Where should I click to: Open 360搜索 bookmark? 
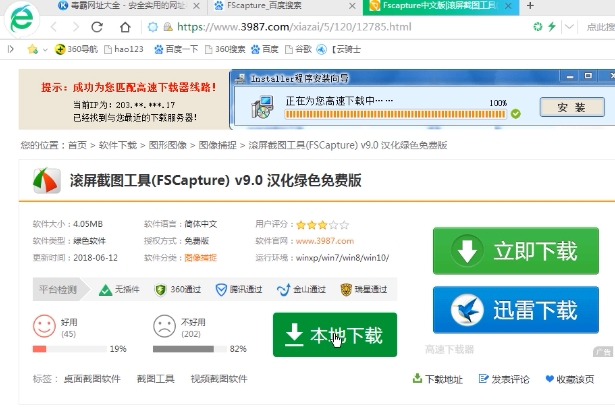tap(225, 49)
